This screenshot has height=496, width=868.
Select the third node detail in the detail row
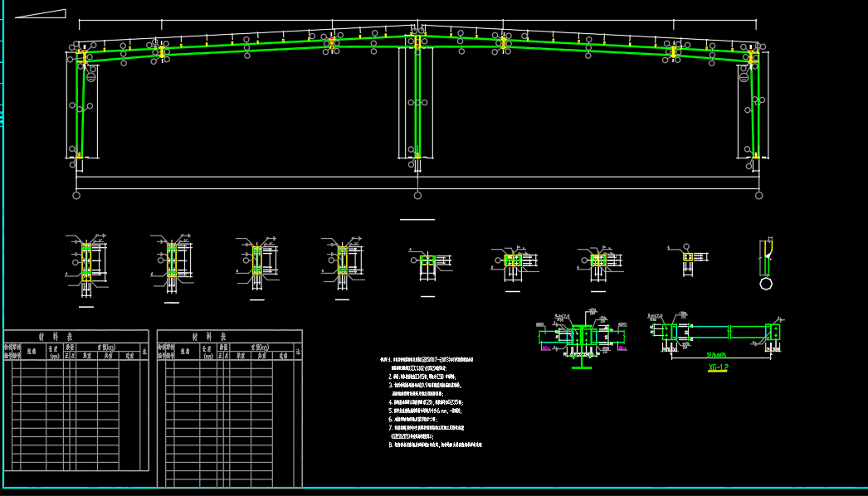[257, 260]
